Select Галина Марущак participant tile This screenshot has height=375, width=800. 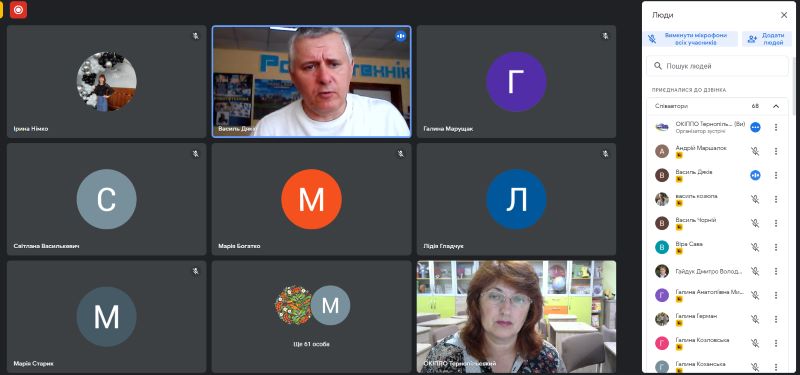click(516, 82)
